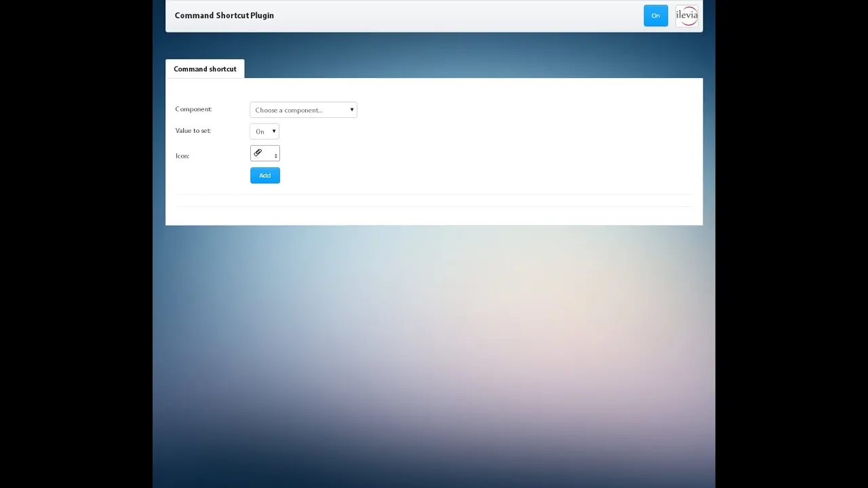The width and height of the screenshot is (868, 488).
Task: Open the Icon picker dropdown
Action: point(264,154)
